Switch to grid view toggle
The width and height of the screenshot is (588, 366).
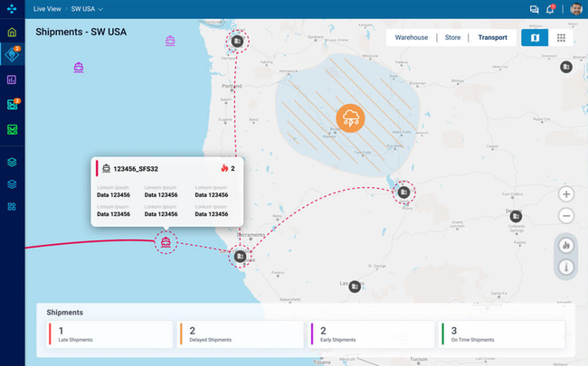[561, 38]
